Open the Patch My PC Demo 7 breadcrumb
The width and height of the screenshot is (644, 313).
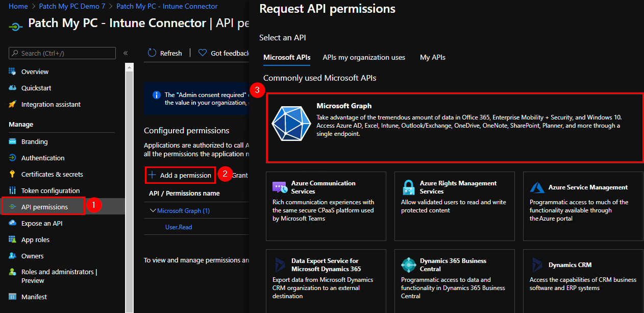pos(72,6)
